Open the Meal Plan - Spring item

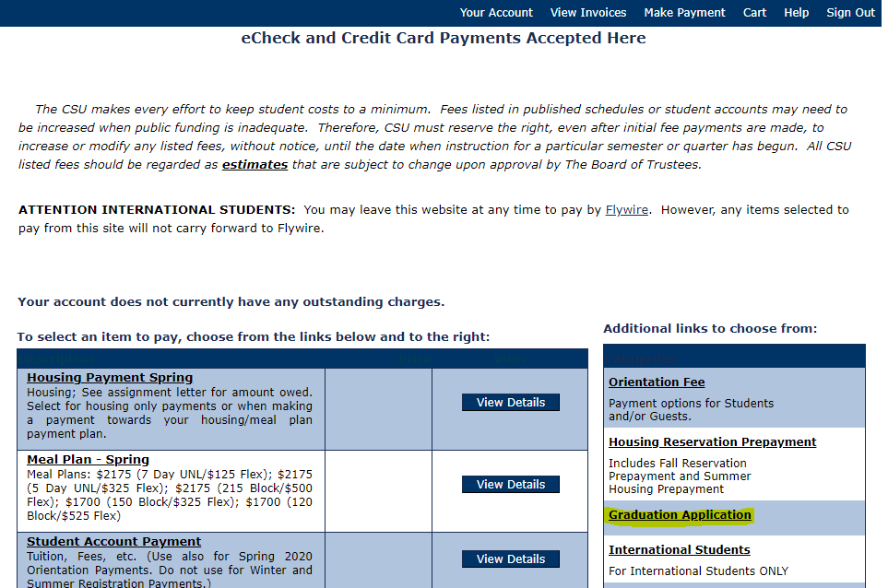point(88,459)
